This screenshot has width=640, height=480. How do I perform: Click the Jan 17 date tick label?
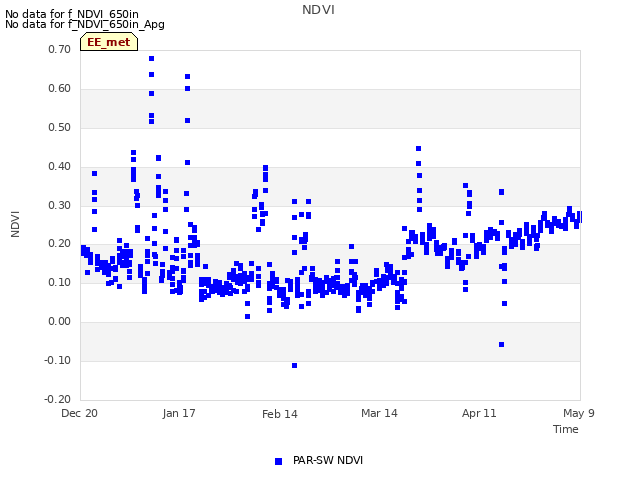[179, 413]
